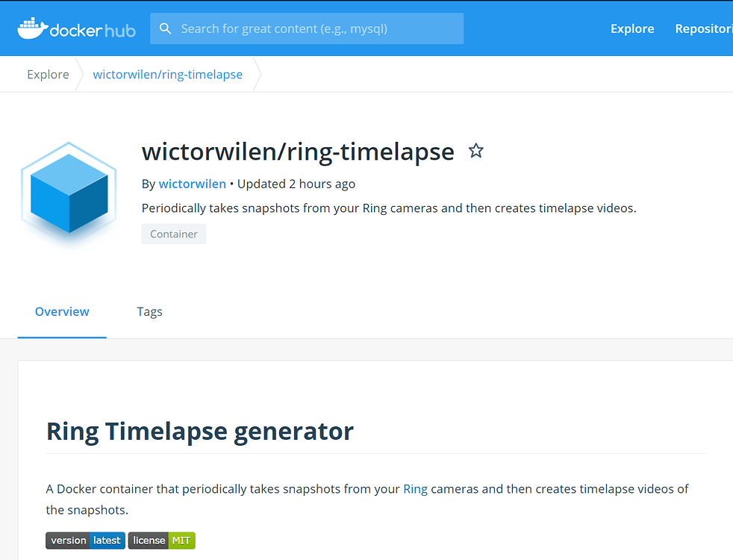Click the 'version latest' badge
Screen dimensions: 733x560
pos(85,540)
